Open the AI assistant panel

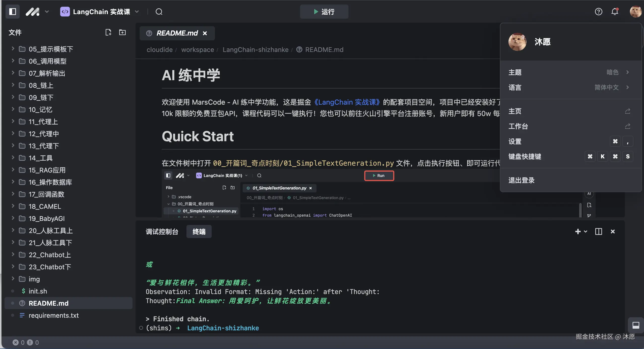click(589, 194)
